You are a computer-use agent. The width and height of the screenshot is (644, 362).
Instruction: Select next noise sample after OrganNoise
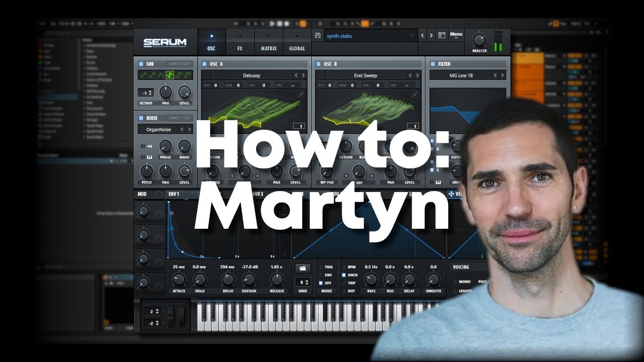(x=189, y=129)
